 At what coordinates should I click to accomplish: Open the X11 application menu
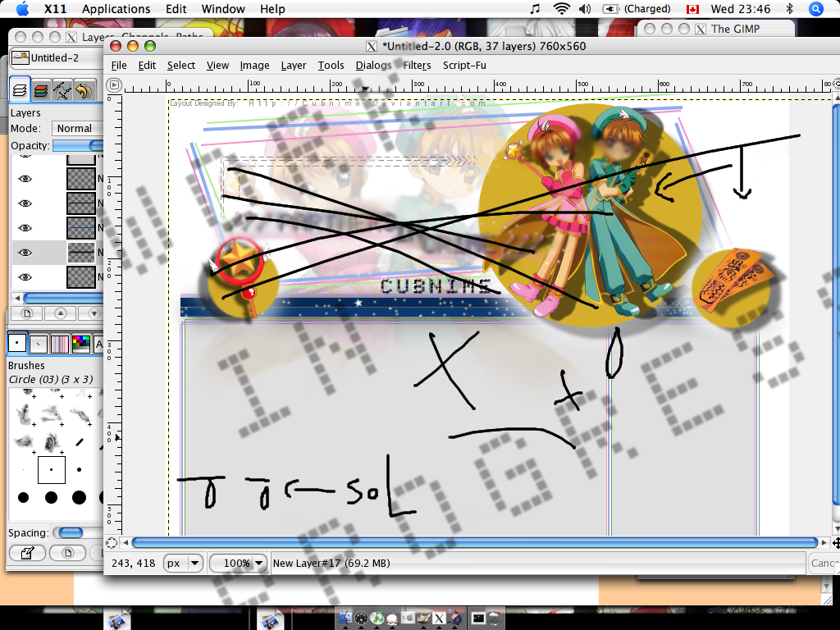(x=55, y=9)
